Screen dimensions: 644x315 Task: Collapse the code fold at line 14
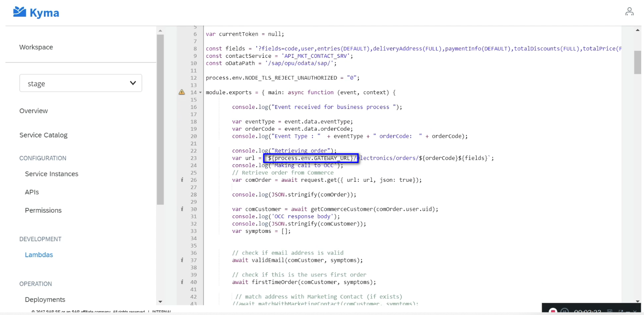pos(200,92)
